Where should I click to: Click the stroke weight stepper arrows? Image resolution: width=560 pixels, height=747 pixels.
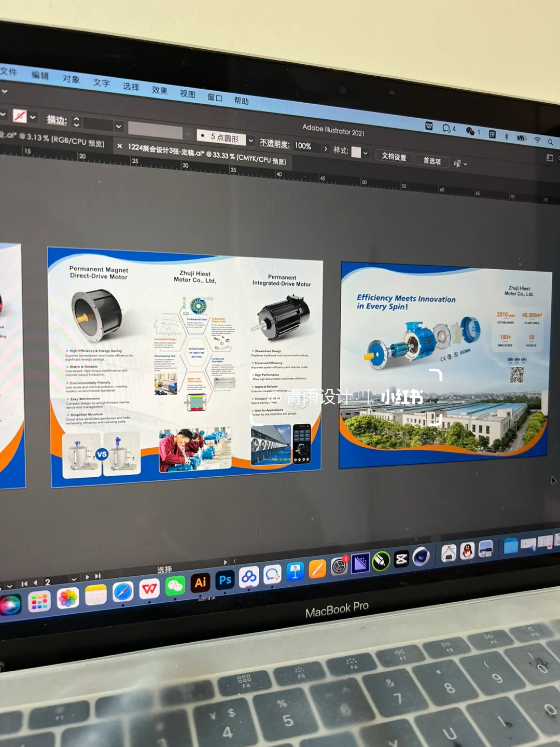[x=77, y=122]
